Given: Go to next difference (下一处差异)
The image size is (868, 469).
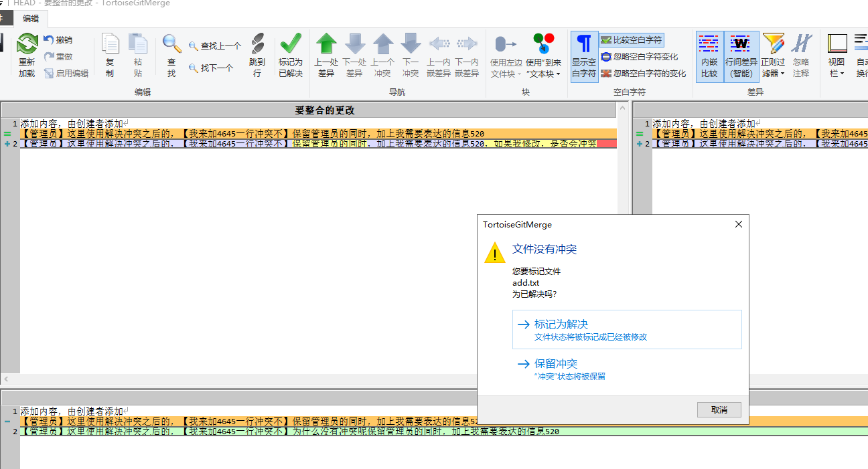Looking at the screenshot, I should click(x=354, y=44).
